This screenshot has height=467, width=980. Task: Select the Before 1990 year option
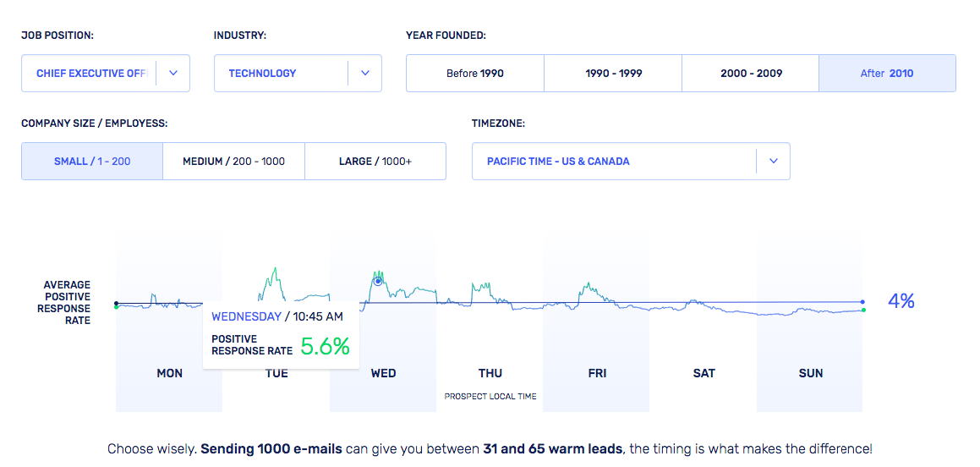(x=475, y=74)
